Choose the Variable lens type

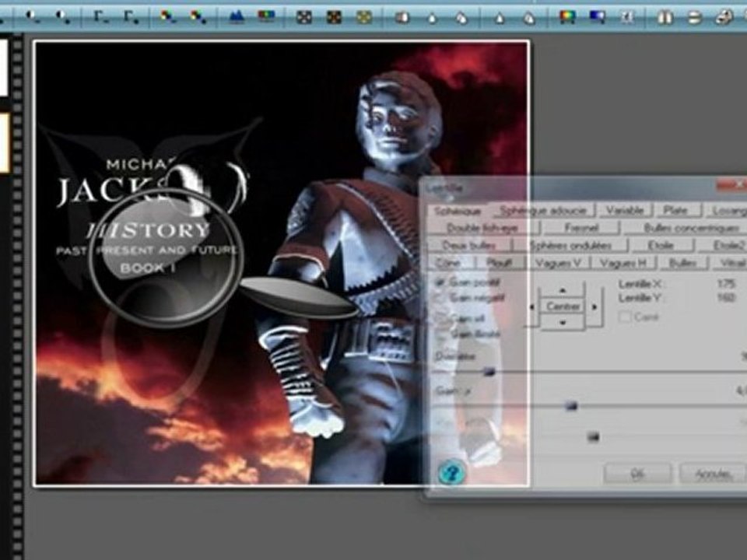[x=625, y=210]
